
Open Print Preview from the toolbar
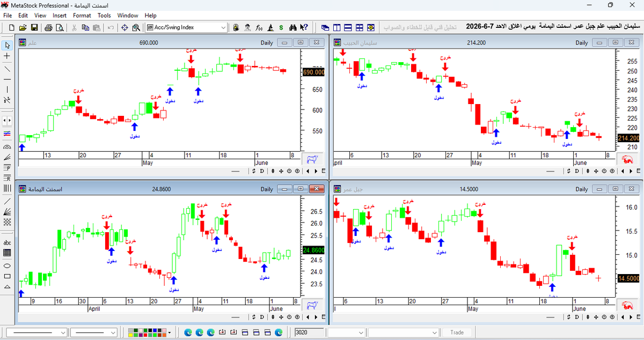pyautogui.click(x=60, y=27)
